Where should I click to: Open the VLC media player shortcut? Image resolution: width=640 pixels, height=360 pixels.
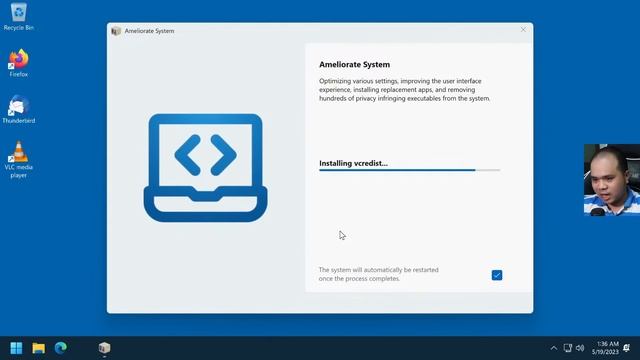(19, 160)
